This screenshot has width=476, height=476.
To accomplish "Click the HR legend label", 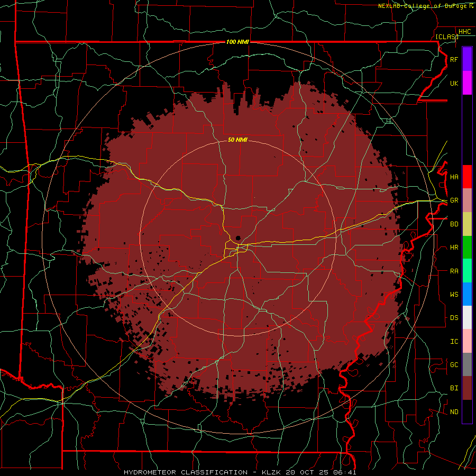I will pos(454,248).
